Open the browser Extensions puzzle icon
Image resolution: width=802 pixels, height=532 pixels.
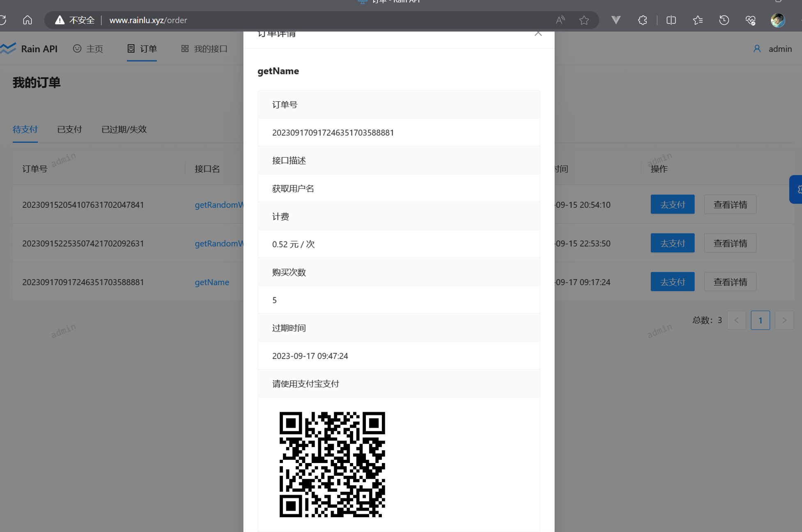pyautogui.click(x=642, y=20)
